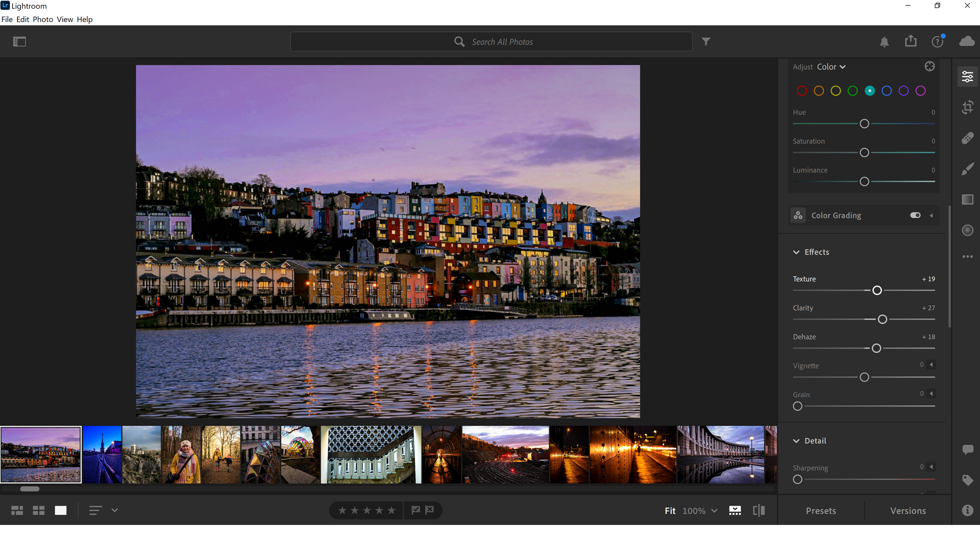Open the targeted adjustment picker in Color panel

coord(929,66)
